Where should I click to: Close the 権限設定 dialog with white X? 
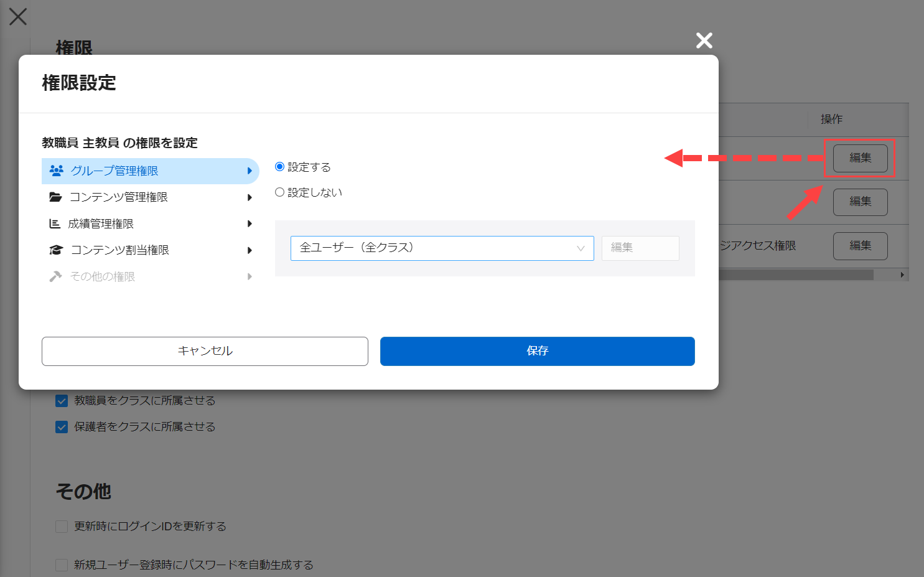click(x=704, y=40)
